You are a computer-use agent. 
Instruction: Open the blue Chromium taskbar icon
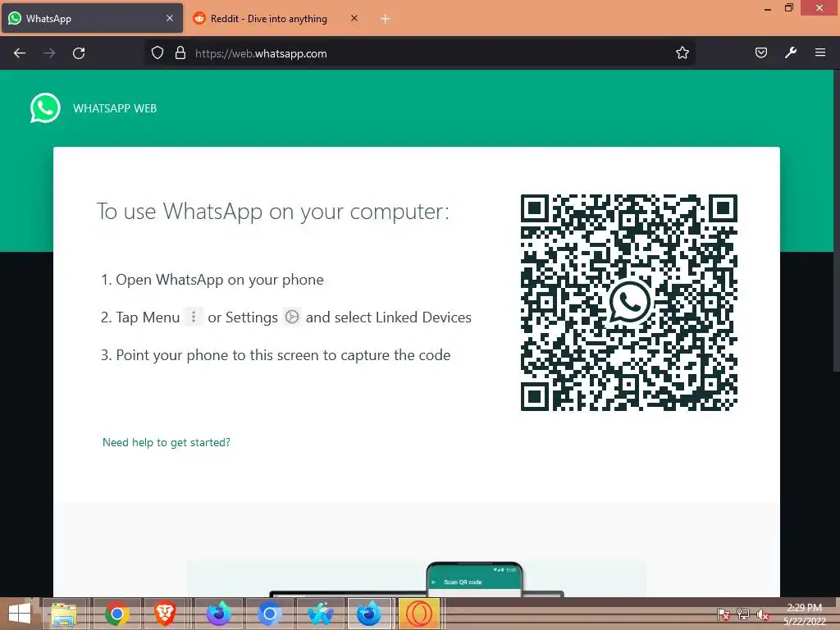click(x=269, y=614)
